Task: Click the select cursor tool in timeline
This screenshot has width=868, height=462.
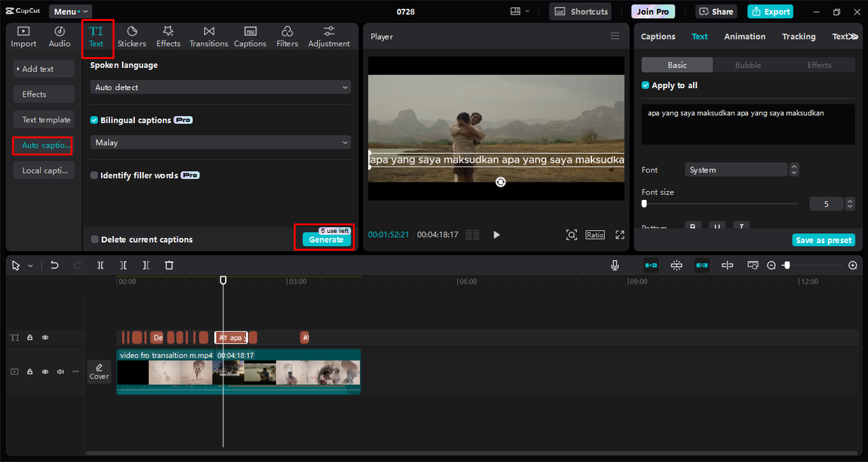Action: coord(16,266)
